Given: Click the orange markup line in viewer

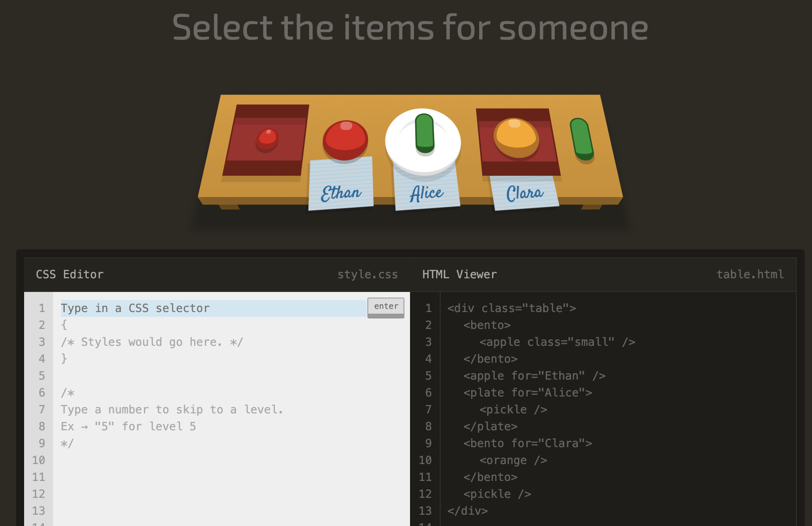Looking at the screenshot, I should pyautogui.click(x=513, y=460).
